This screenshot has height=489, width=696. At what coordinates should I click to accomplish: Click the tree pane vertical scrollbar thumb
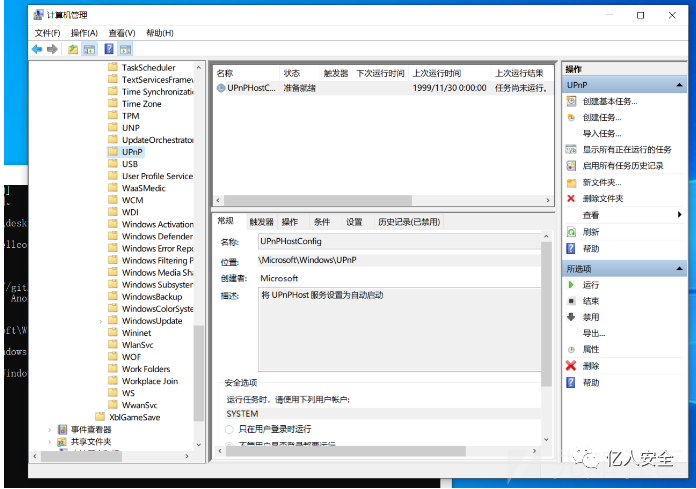[x=198, y=373]
